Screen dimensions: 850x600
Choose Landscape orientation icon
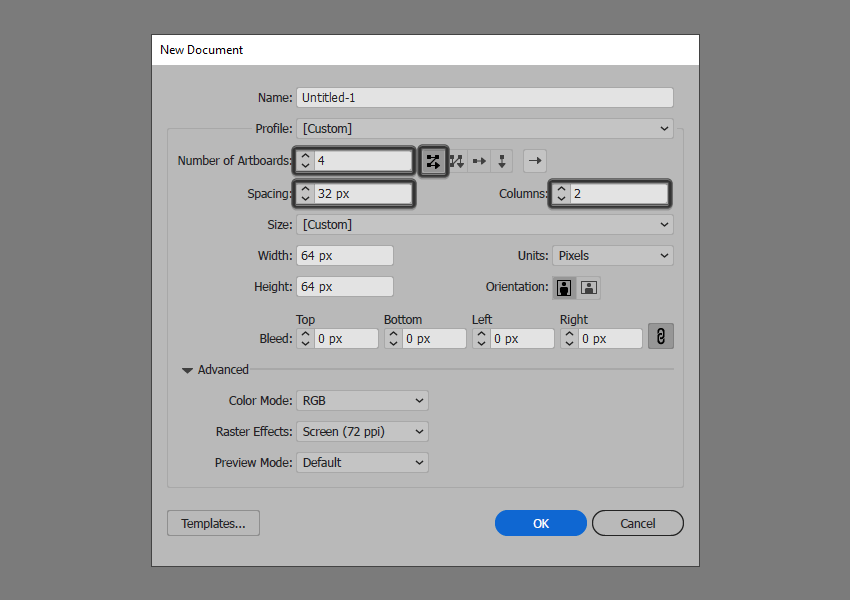(589, 287)
